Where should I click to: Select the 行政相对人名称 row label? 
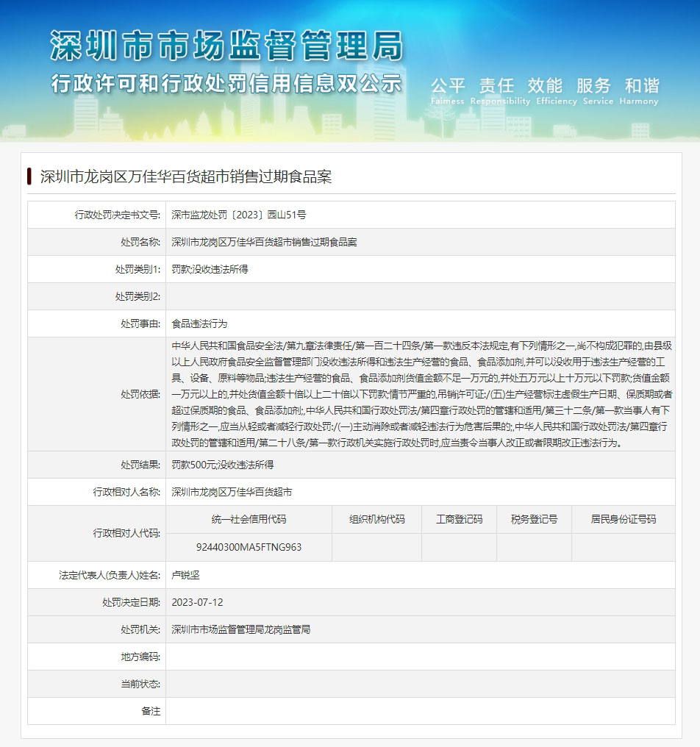coord(126,492)
